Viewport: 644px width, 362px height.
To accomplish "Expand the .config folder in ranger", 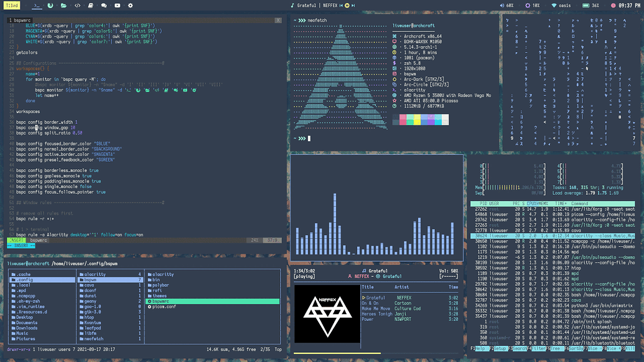I will 24,281.
